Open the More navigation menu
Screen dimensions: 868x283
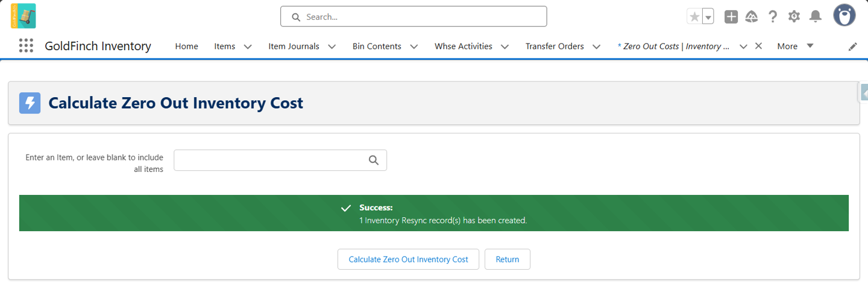(x=795, y=46)
